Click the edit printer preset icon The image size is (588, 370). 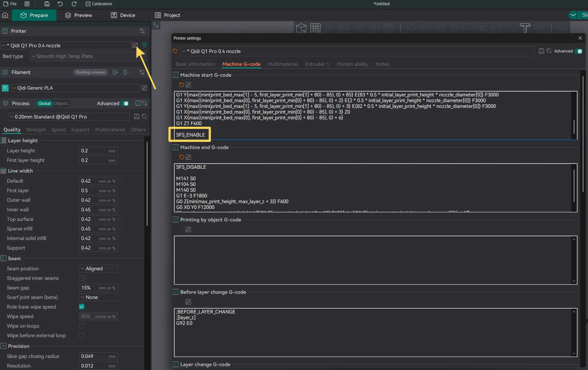click(x=135, y=45)
